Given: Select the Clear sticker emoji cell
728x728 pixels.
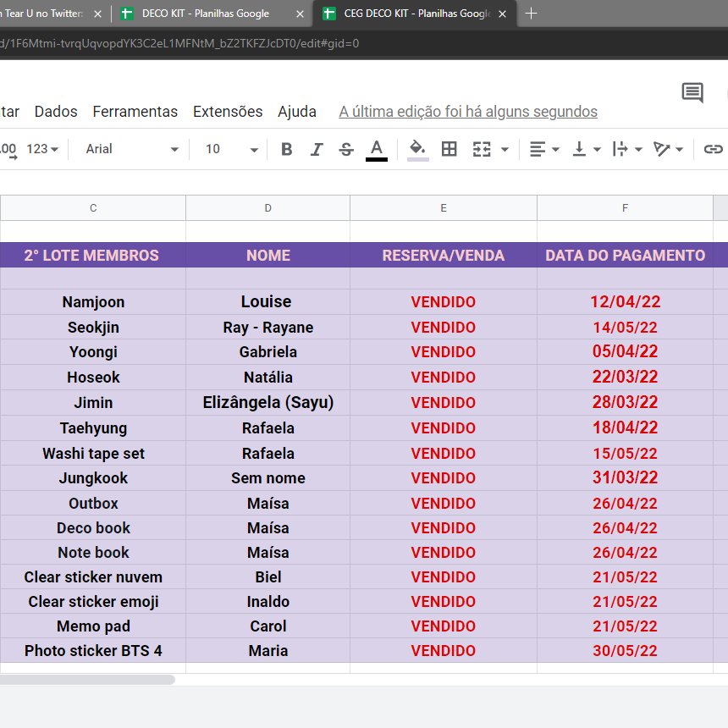Looking at the screenshot, I should (x=93, y=602).
